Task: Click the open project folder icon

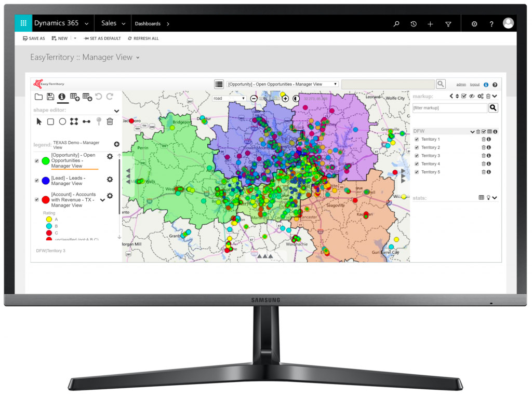Action: [38, 97]
